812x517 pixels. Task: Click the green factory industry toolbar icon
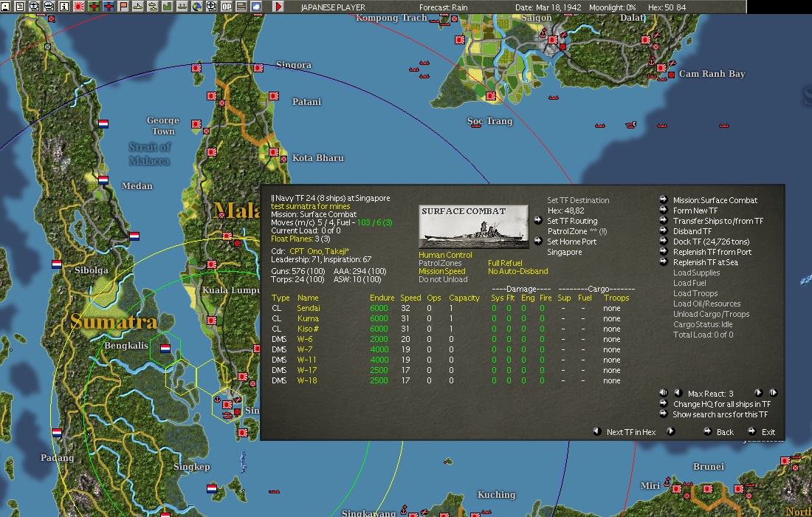[x=168, y=7]
